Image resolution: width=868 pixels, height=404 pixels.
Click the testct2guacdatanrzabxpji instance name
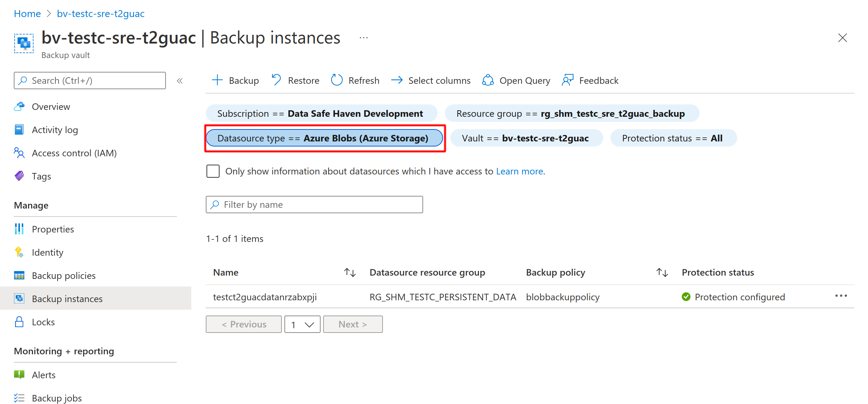265,297
